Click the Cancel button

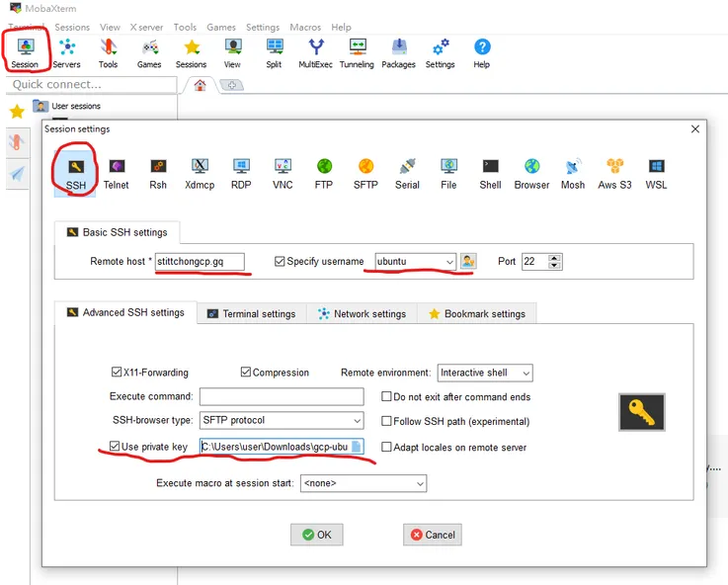pos(433,535)
